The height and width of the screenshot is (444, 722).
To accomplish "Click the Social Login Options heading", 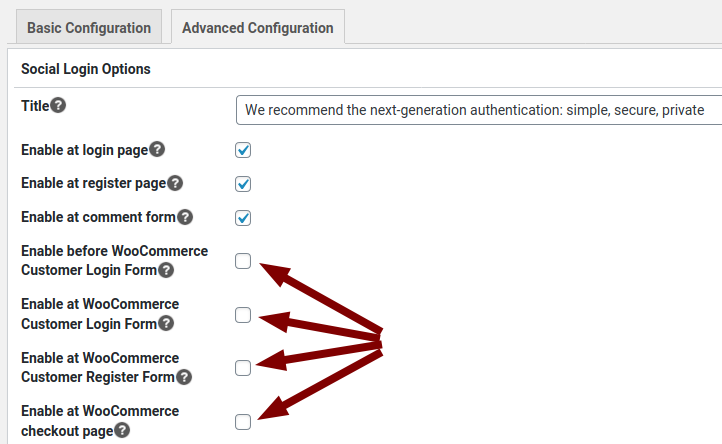I will pyautogui.click(x=86, y=69).
